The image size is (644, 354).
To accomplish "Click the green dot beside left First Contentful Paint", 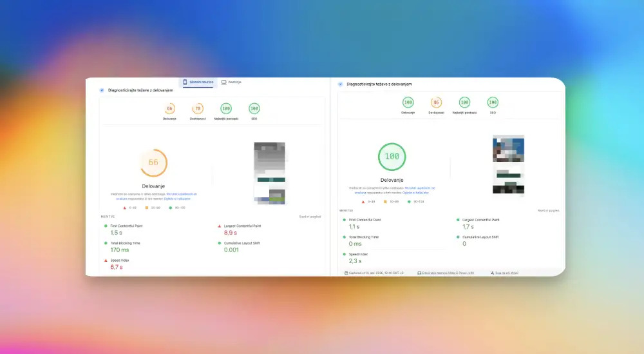I will pyautogui.click(x=106, y=226).
